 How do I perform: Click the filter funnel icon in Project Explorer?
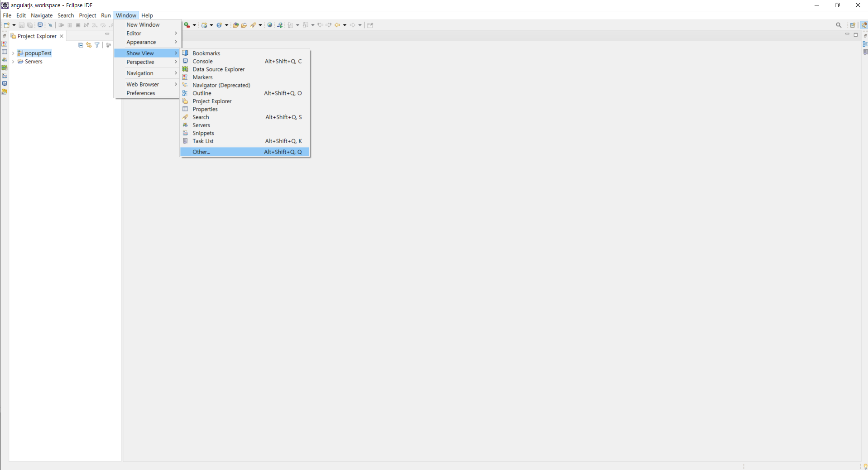pos(97,45)
